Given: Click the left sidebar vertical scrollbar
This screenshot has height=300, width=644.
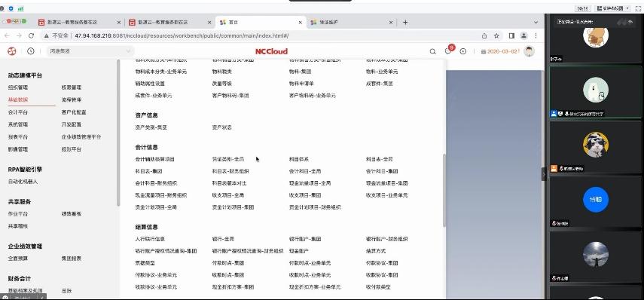Looking at the screenshot, I should [x=118, y=133].
